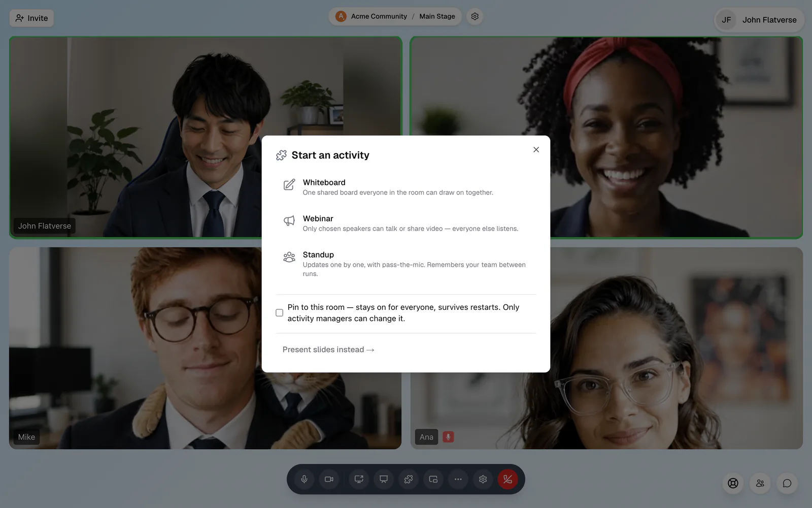
Task: Activate picture-in-picture from the toolbar
Action: point(433,479)
